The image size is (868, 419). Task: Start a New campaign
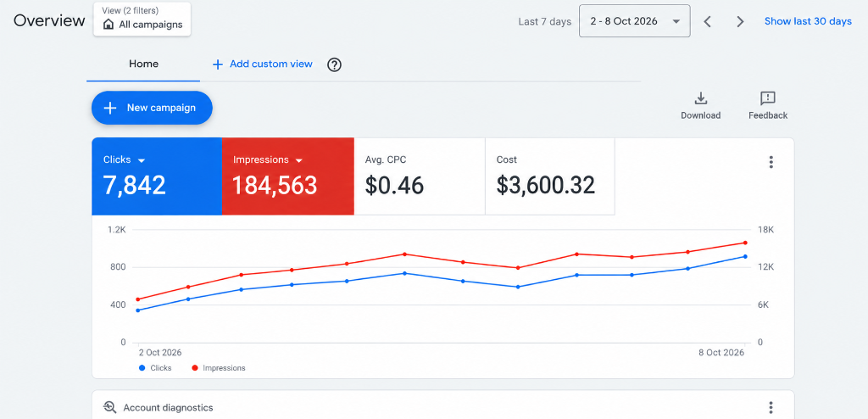pyautogui.click(x=152, y=108)
